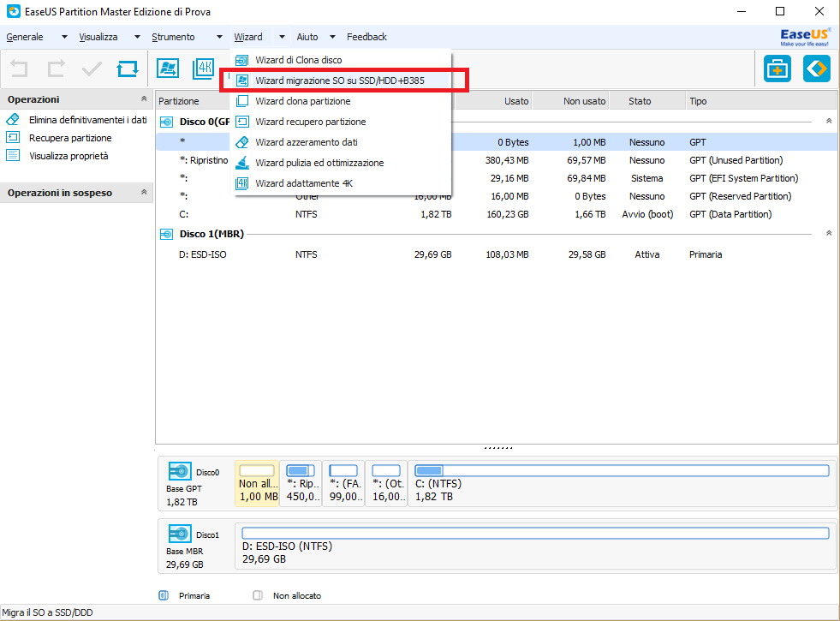The height and width of the screenshot is (621, 840).
Task: Open the Feedback menu
Action: [x=366, y=37]
